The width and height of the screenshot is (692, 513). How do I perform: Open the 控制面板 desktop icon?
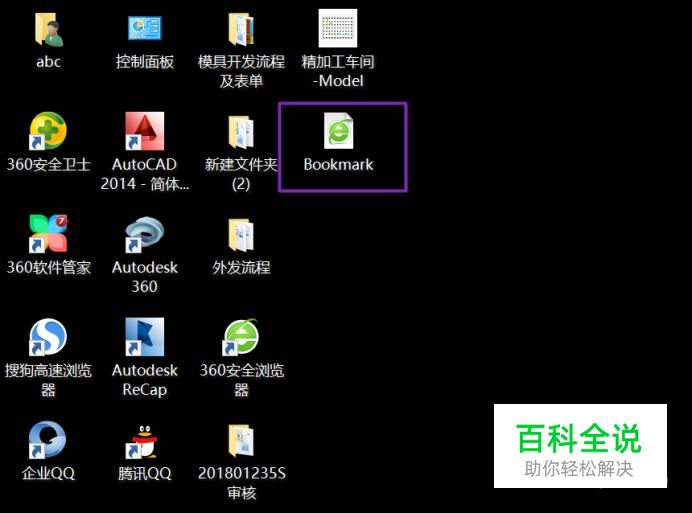click(x=144, y=27)
